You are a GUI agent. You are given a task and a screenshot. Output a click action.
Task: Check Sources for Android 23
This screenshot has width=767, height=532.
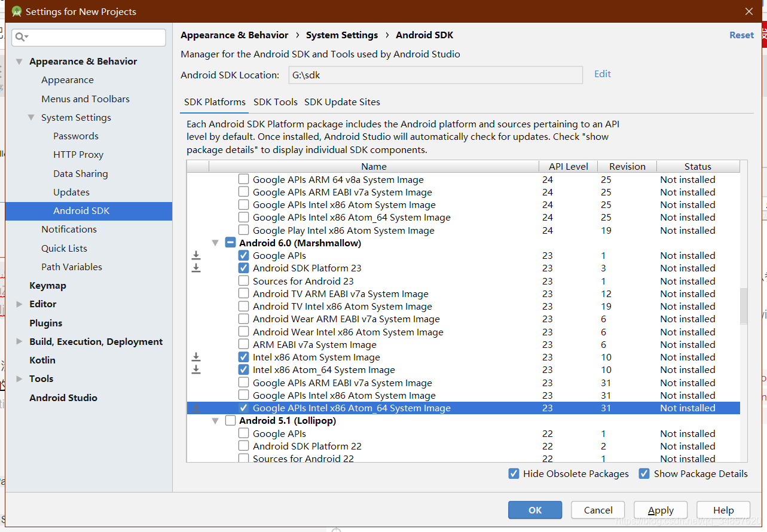[x=243, y=281]
